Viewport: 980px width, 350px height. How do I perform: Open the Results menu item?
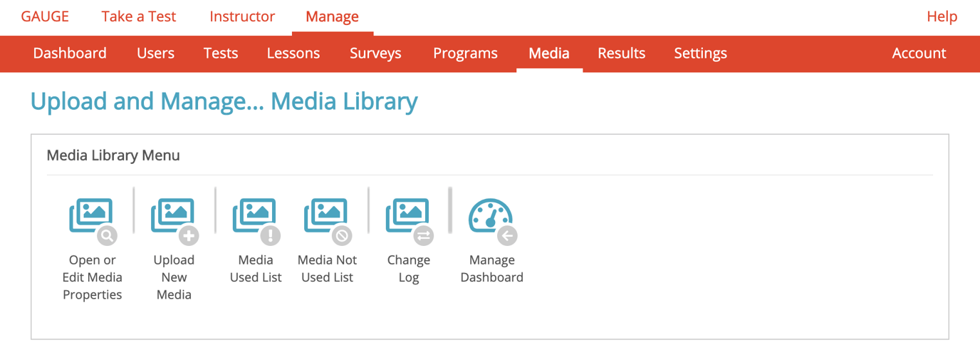622,53
